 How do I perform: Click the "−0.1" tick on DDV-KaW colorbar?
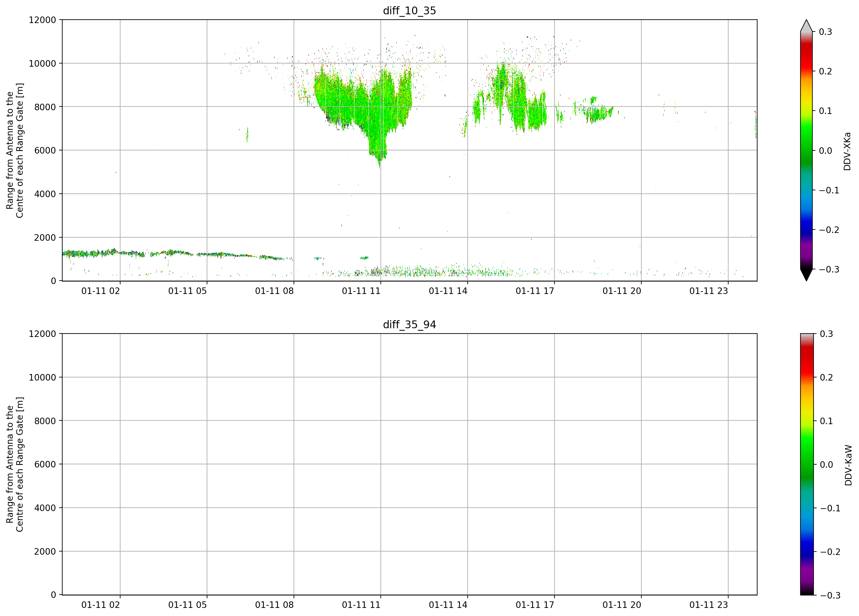(830, 509)
